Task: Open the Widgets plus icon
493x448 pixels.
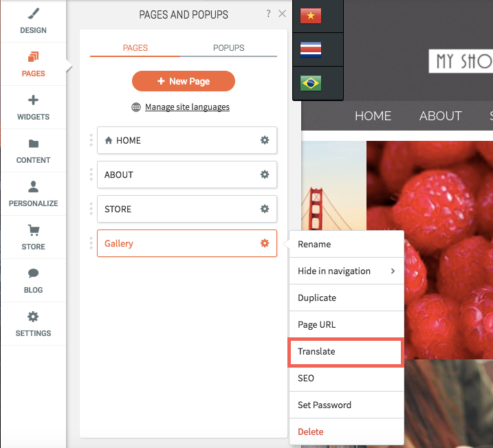Action: tap(33, 100)
